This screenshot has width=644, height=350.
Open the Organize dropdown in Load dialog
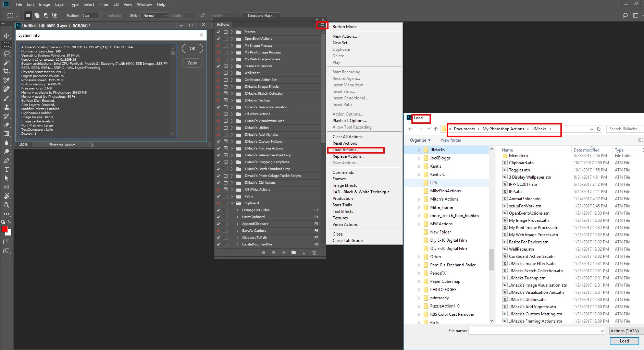[x=420, y=140]
